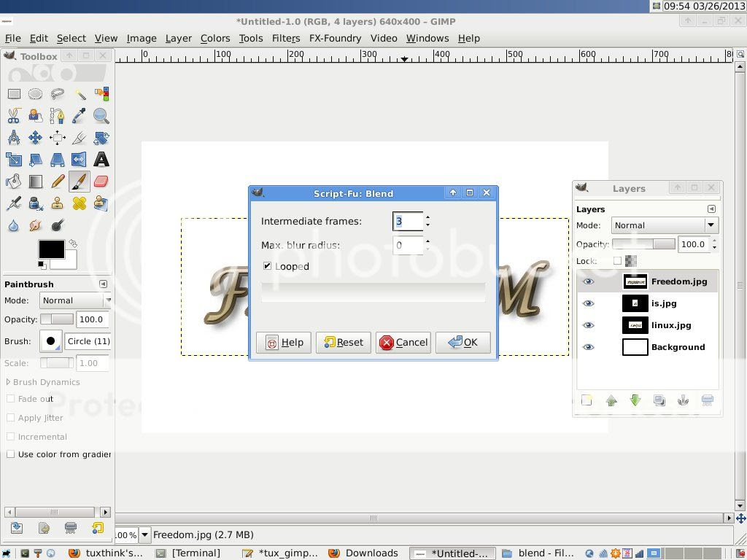
Task: Adjust the Paintbrush Opacity slider
Action: 57,319
